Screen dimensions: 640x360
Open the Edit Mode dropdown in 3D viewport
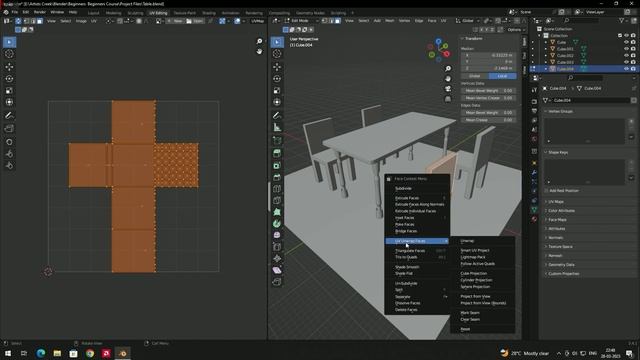tap(302, 20)
